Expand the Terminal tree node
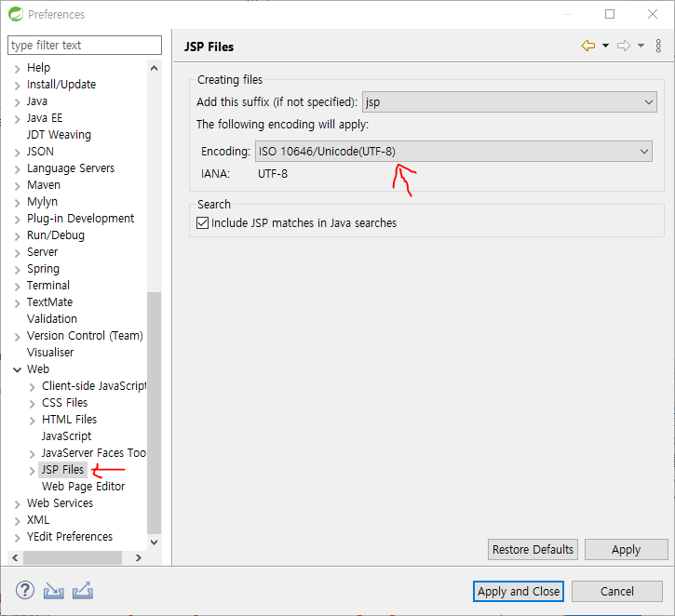This screenshot has height=616, width=675. (17, 287)
